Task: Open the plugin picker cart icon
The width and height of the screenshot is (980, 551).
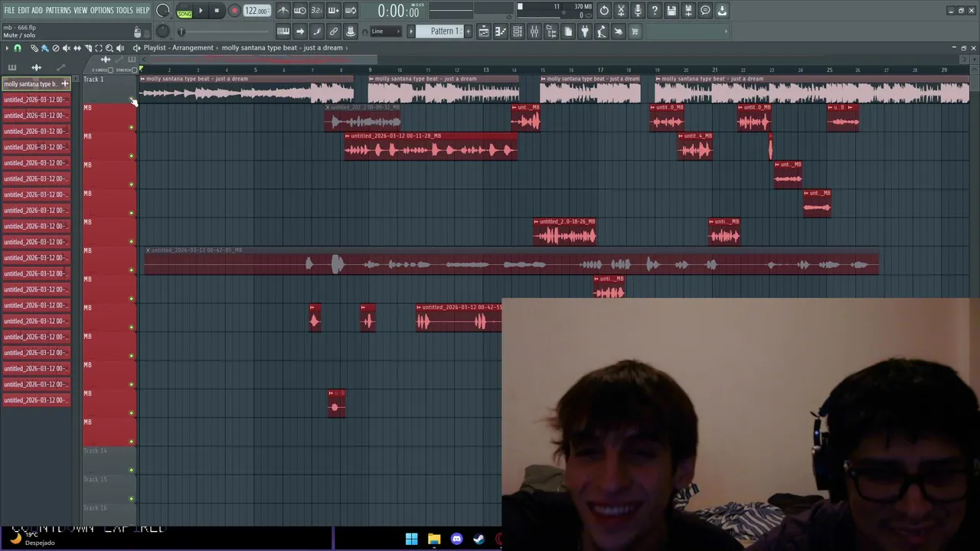Action: coord(635,31)
